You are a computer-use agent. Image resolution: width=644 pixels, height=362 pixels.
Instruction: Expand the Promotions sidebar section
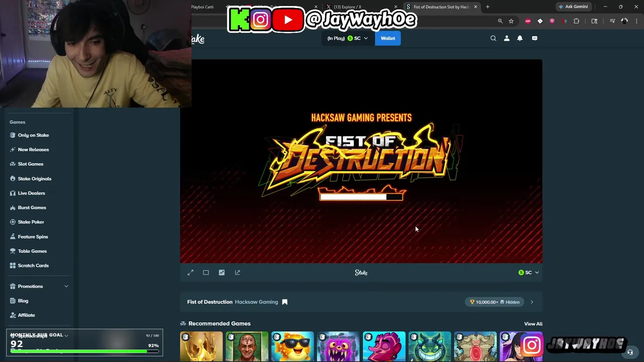pos(66,287)
